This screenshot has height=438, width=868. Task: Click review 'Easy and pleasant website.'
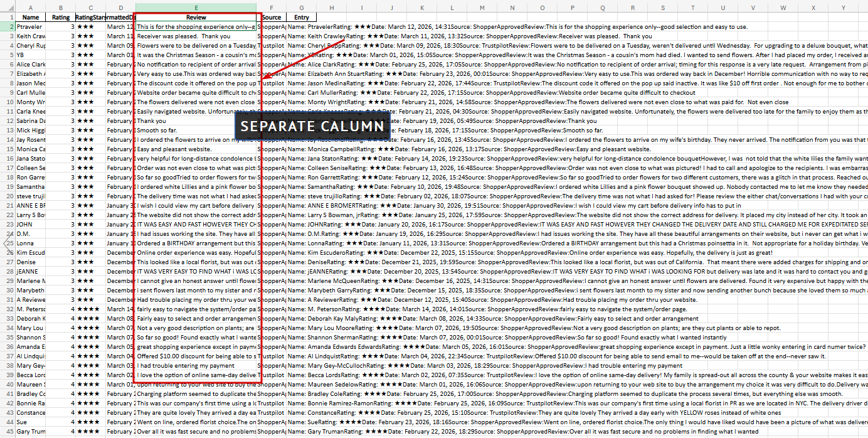click(196, 149)
